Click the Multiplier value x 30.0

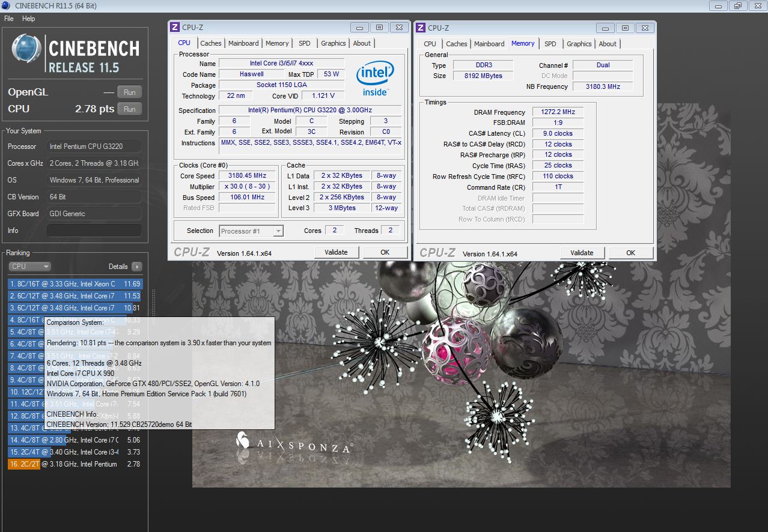coord(247,187)
